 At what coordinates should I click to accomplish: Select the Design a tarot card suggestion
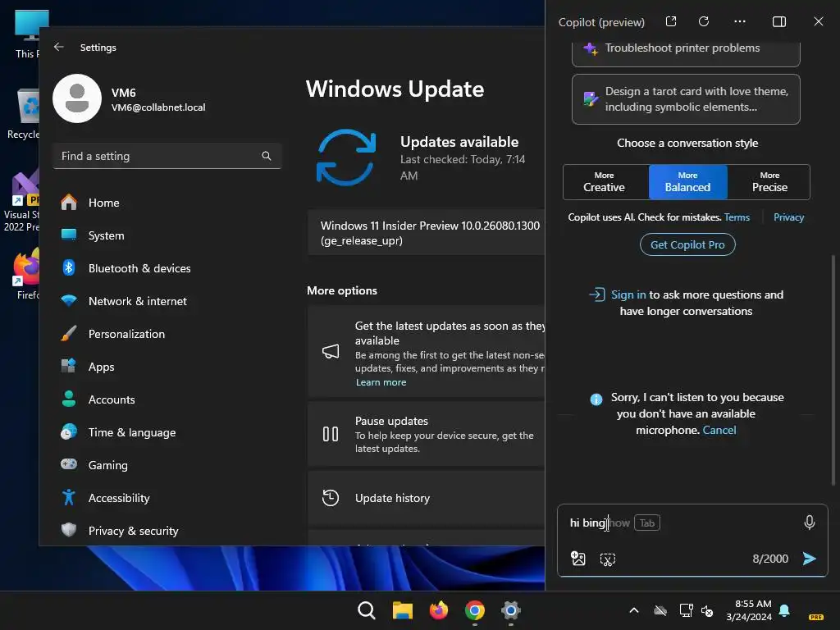(686, 99)
